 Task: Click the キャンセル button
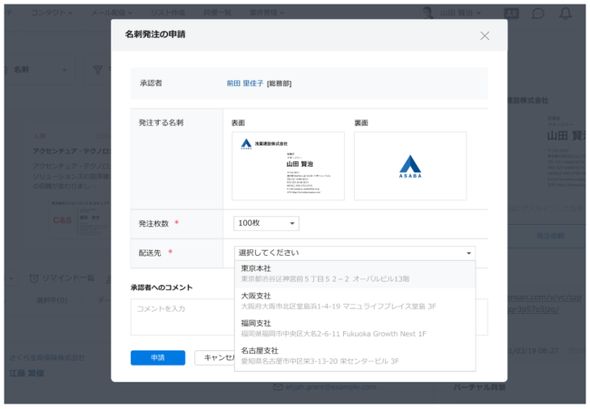[215, 357]
